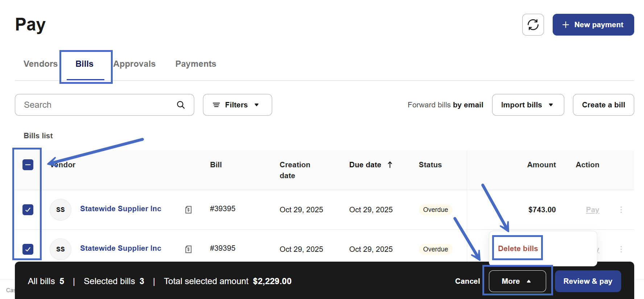The height and width of the screenshot is (299, 644).
Task: Expand the Filters dropdown
Action: pyautogui.click(x=237, y=105)
